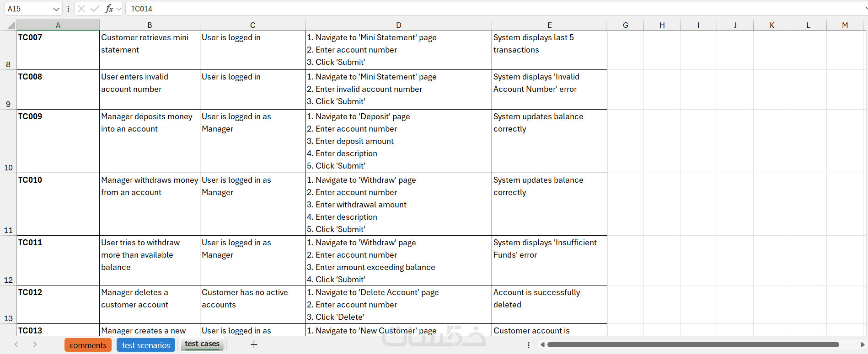
Task: Click the previous sheet navigation arrow
Action: (16, 344)
